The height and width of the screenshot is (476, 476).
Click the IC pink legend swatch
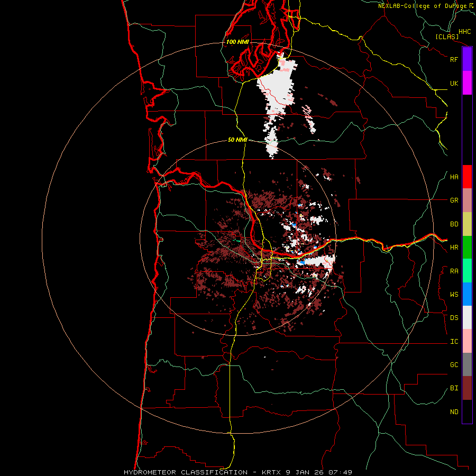(x=467, y=341)
